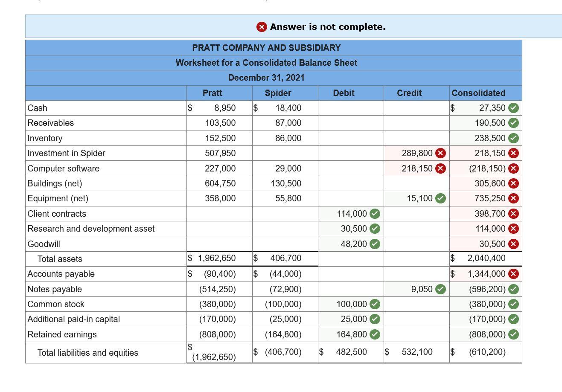Click green check next to Notes payable credit 9,050
Screen dimensions: 562x392
click(441, 289)
